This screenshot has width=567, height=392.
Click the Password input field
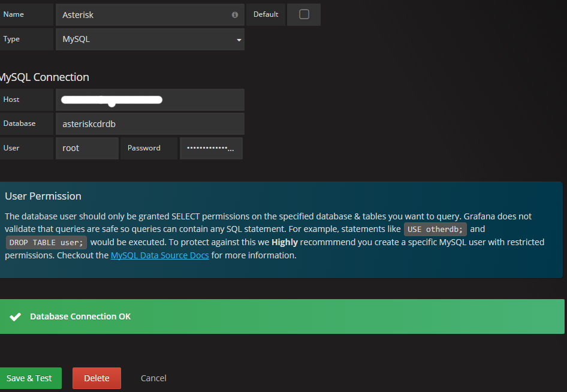211,148
